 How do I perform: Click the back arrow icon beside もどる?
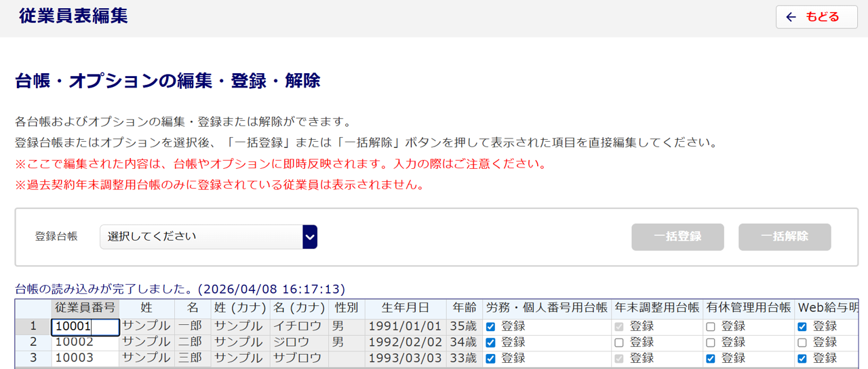791,17
